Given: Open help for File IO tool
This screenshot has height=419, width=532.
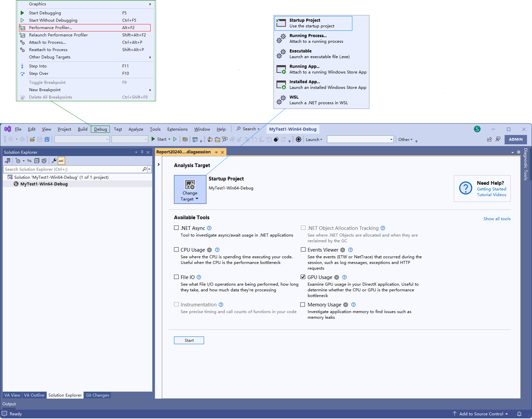Looking at the screenshot, I should (199, 277).
